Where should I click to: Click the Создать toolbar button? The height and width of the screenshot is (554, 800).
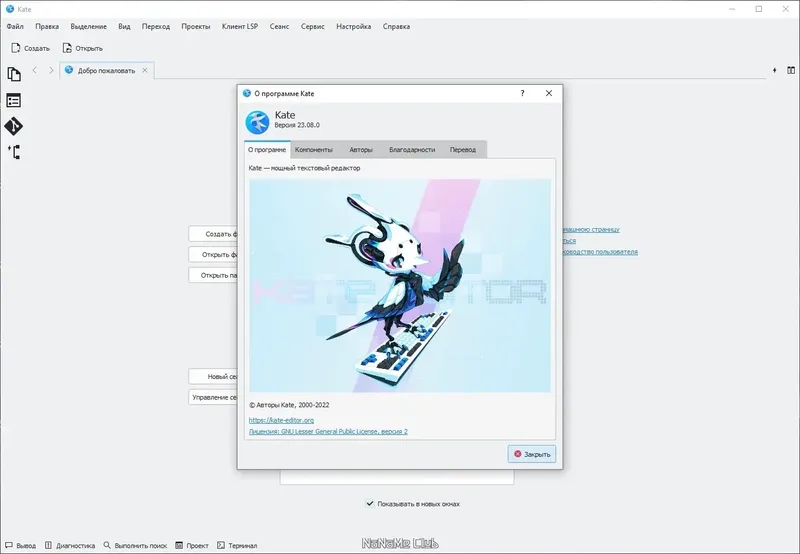pos(31,48)
